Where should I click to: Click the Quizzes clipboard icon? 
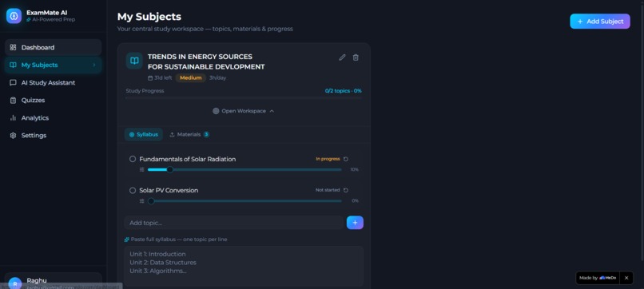click(13, 100)
